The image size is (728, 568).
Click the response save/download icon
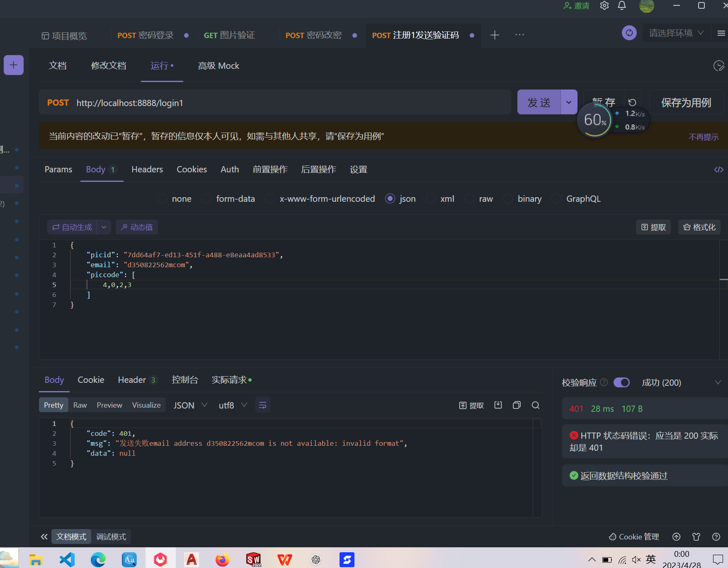[x=498, y=405]
